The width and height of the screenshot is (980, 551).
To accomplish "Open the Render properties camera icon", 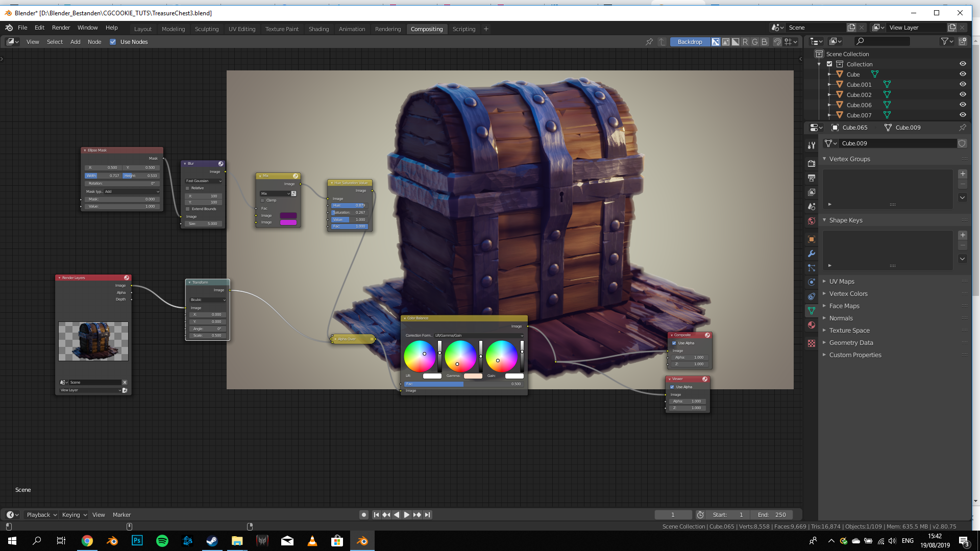I will point(812,164).
